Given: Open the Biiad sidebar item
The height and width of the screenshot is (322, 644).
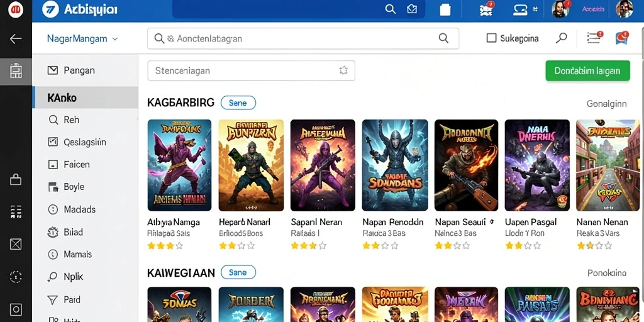Looking at the screenshot, I should [86, 232].
